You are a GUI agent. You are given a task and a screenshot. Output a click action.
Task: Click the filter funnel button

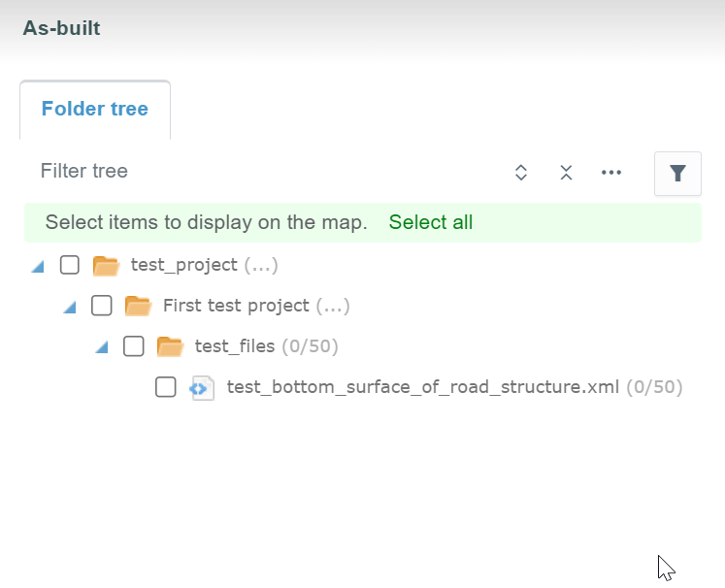(677, 174)
